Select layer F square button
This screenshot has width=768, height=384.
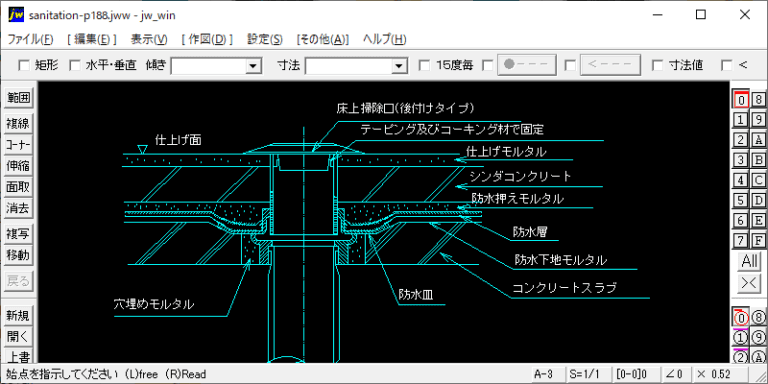click(x=759, y=240)
